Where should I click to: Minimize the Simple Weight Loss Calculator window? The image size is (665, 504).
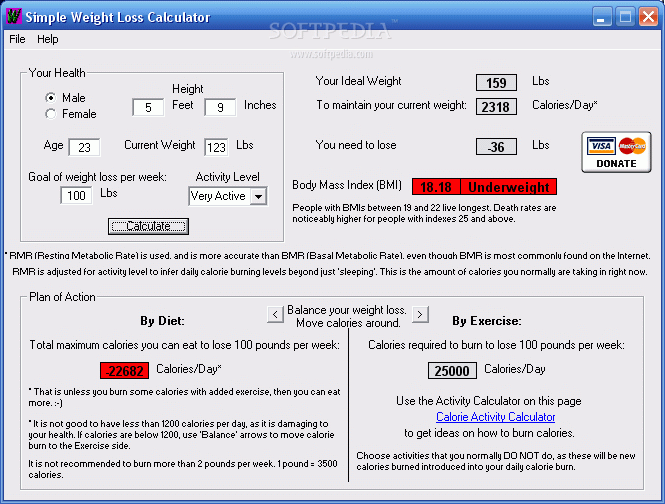click(602, 17)
